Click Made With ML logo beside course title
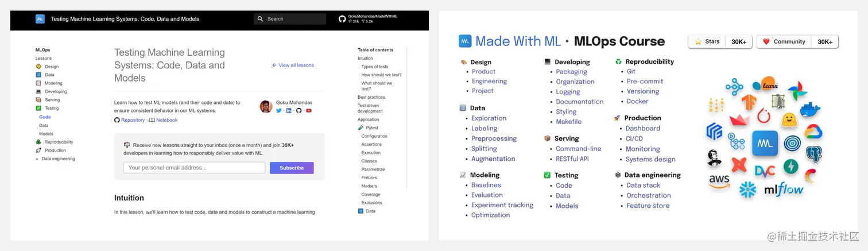 coord(465,41)
